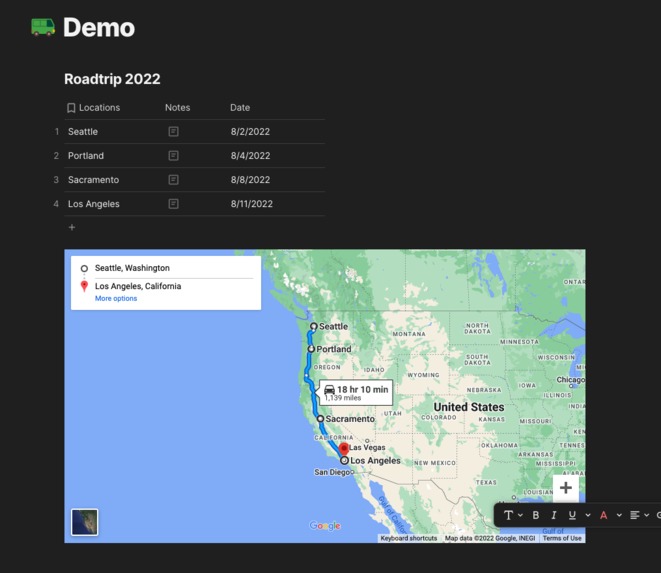Screen dimensions: 661x573
Task: Select the Los Angeles location cell
Action: click(94, 204)
